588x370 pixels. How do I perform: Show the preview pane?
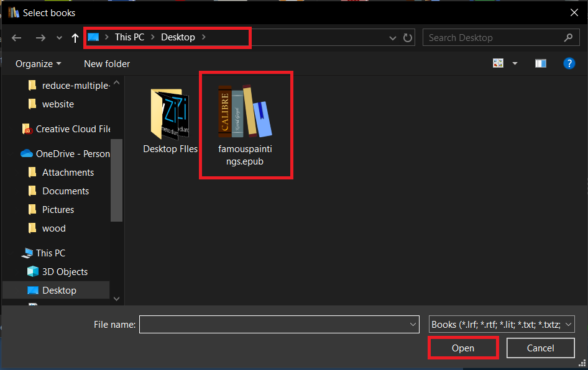540,63
